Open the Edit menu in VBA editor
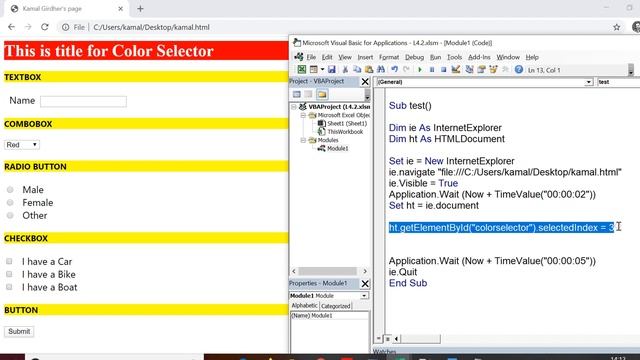Image resolution: width=640 pixels, height=360 pixels. 327,57
